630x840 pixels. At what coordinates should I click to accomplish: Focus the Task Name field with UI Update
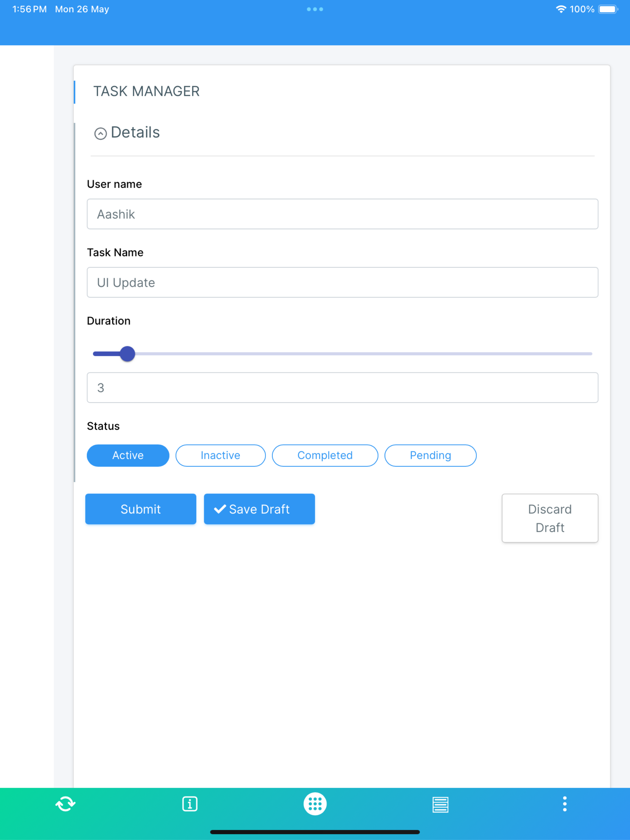[x=342, y=282]
